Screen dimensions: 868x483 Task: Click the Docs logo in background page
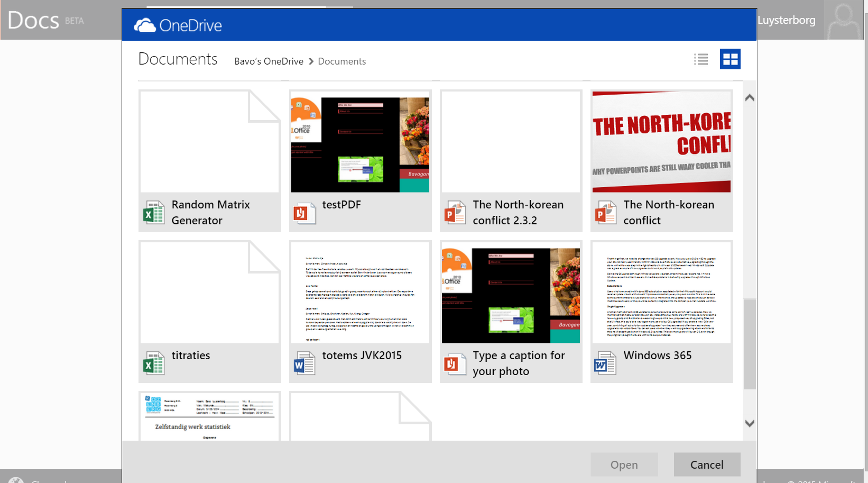(33, 21)
